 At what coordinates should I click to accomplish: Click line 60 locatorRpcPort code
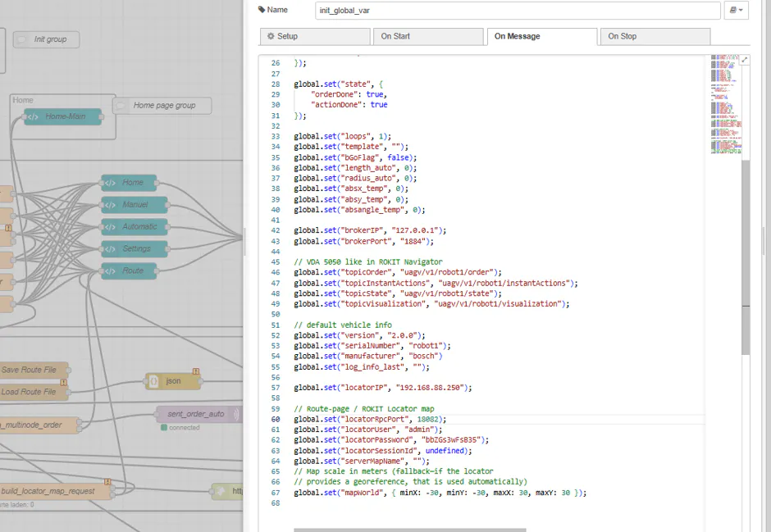pos(370,420)
